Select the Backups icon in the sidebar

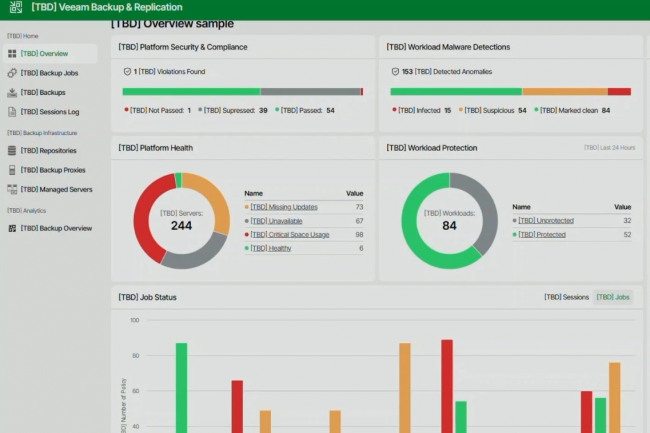(12, 92)
